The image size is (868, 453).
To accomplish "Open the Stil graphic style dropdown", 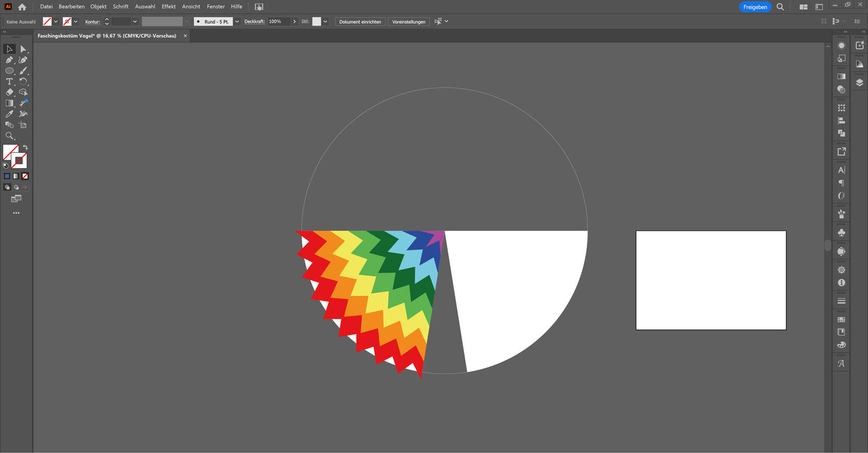I will pos(325,21).
